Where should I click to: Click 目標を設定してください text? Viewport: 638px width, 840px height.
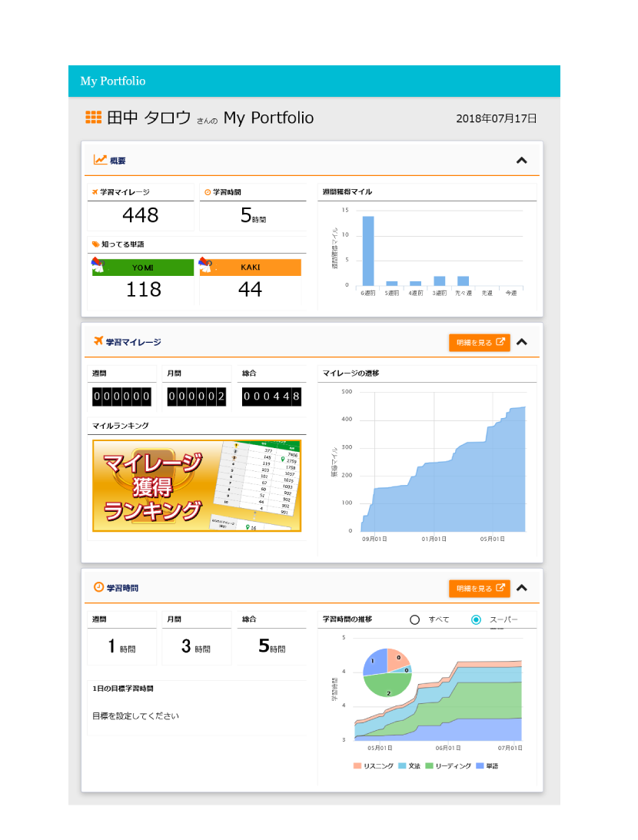click(x=135, y=715)
